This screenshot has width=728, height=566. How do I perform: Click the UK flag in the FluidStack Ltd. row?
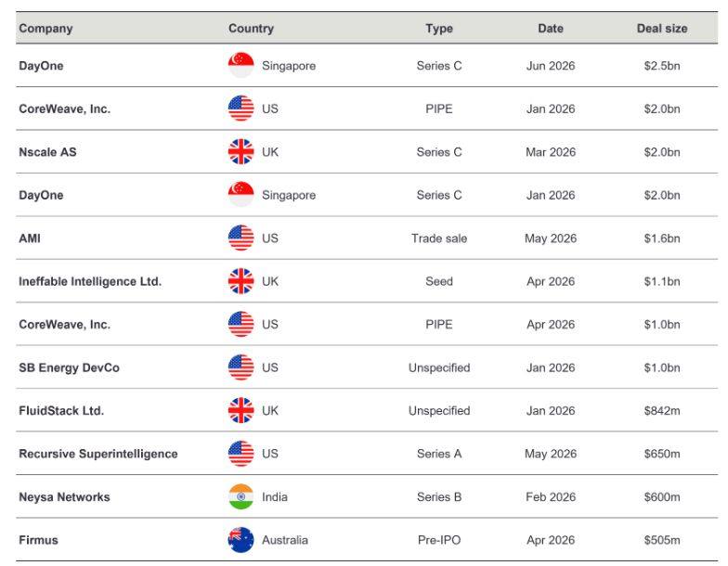click(241, 410)
